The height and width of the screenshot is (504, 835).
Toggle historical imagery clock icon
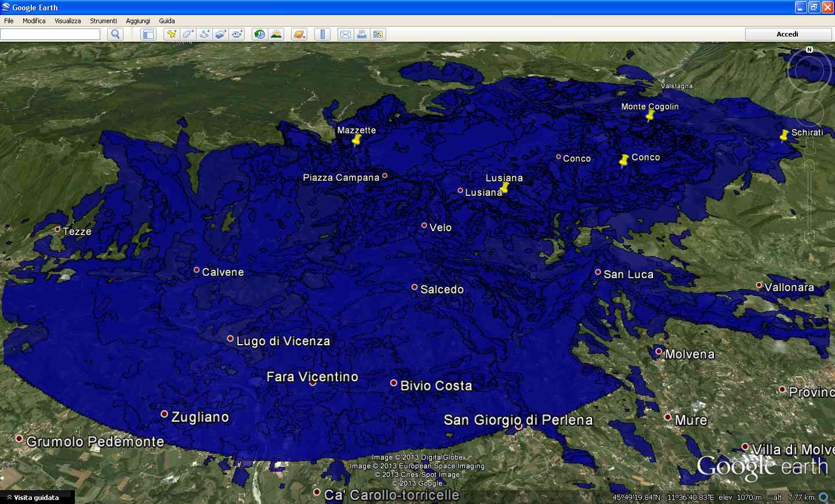point(260,34)
